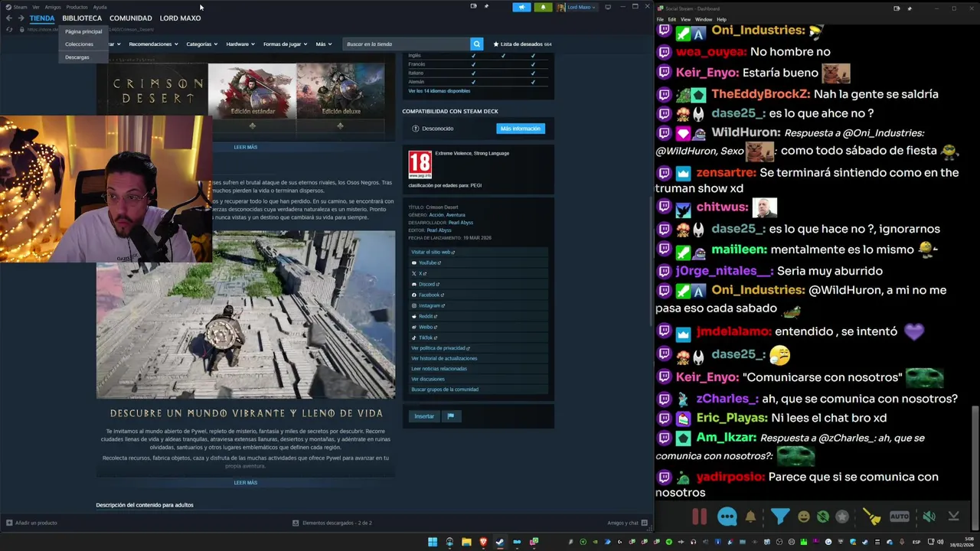The image size is (980, 551).
Task: Open the Steam menu in the menu bar
Action: [x=20, y=7]
